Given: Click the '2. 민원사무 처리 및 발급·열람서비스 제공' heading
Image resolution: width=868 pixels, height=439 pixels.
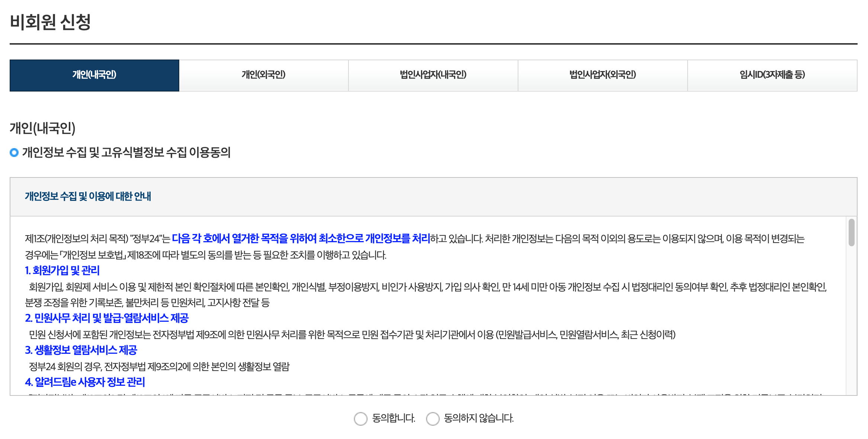Looking at the screenshot, I should 107,318.
